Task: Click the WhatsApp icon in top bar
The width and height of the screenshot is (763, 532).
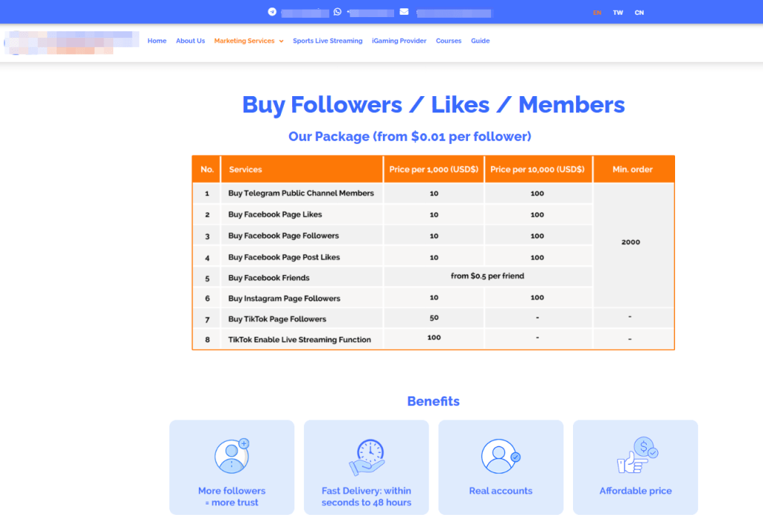Action: tap(338, 12)
